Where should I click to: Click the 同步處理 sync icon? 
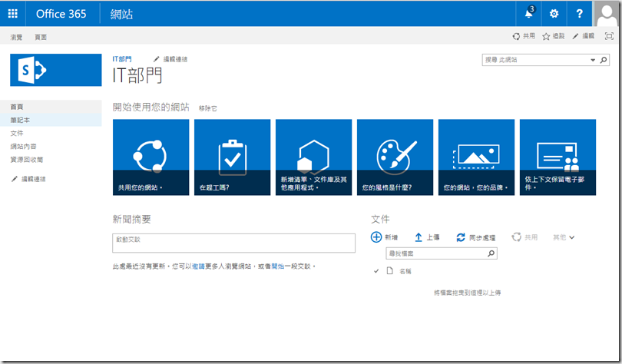coord(461,238)
